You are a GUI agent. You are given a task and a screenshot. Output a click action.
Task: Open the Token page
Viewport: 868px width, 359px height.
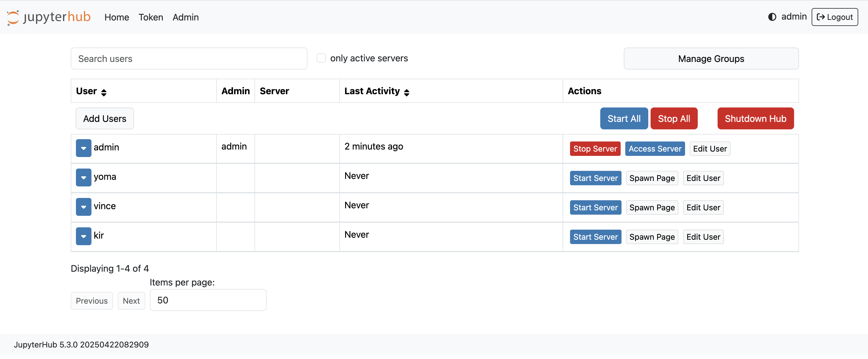point(151,17)
